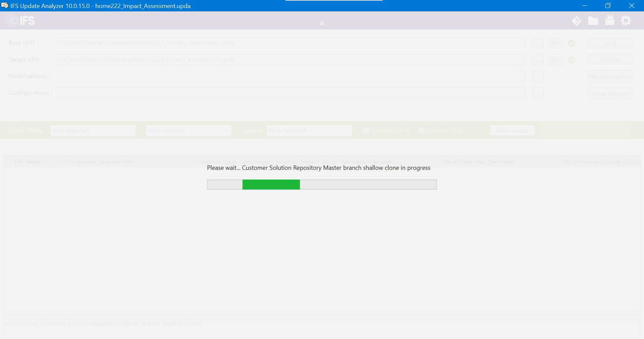This screenshot has height=339, width=644.
Task: Click the green clone progress bar
Action: [271, 185]
